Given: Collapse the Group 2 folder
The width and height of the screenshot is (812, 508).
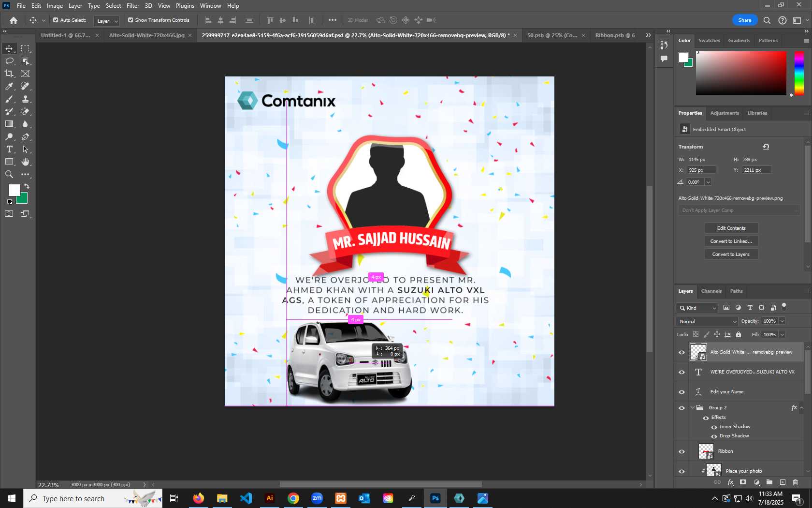Looking at the screenshot, I should [x=693, y=408].
